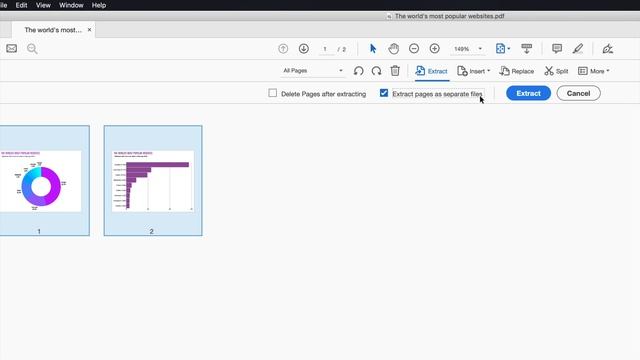Go to next page arrow

tap(303, 49)
